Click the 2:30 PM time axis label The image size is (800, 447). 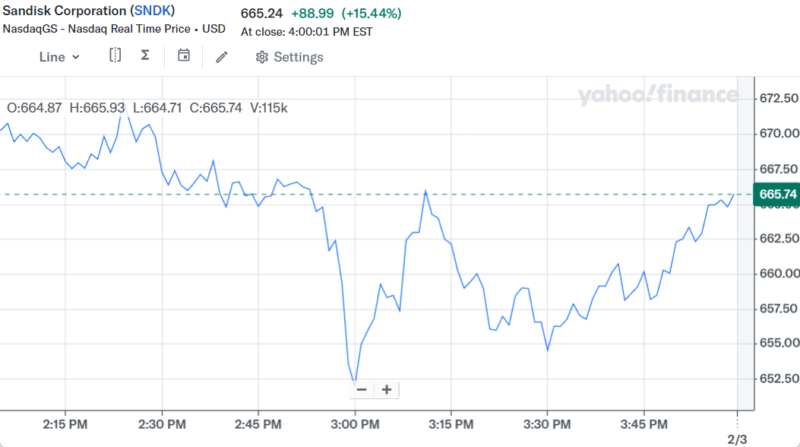pos(162,424)
